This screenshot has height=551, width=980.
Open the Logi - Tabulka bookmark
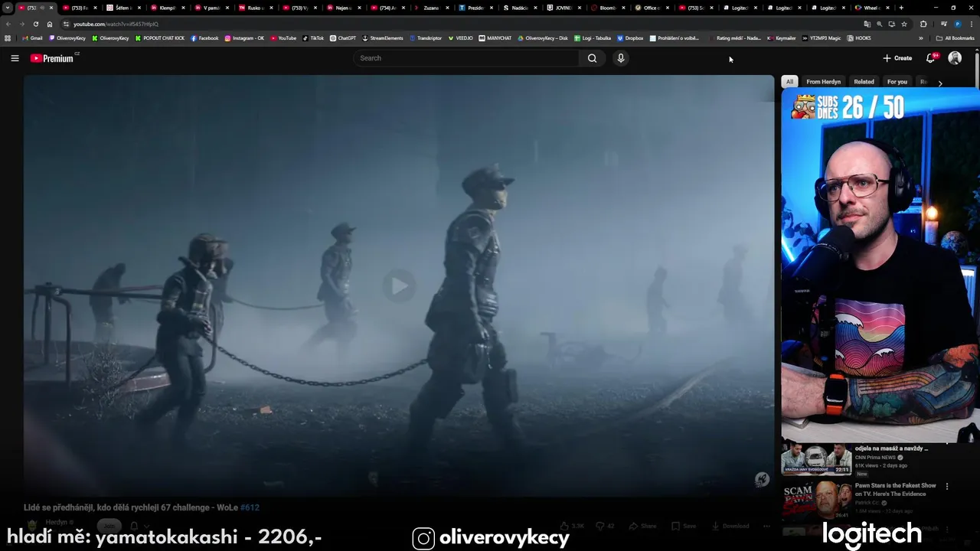pyautogui.click(x=593, y=38)
